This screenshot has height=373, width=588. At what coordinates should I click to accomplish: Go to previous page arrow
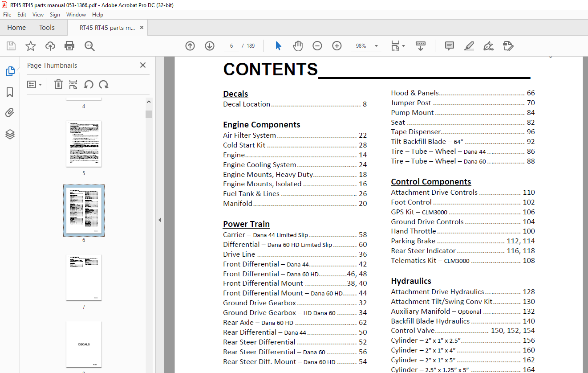[190, 46]
